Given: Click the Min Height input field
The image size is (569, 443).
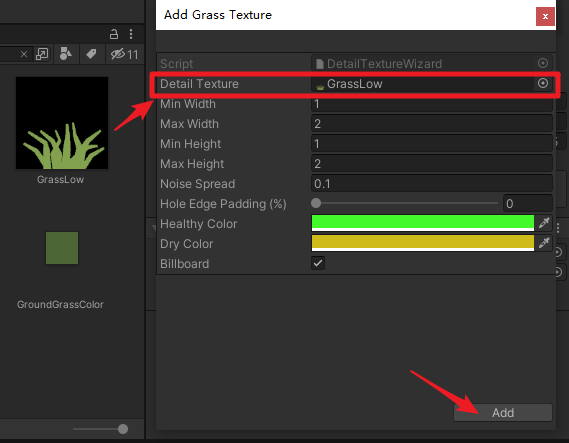Looking at the screenshot, I should pyautogui.click(x=432, y=144).
